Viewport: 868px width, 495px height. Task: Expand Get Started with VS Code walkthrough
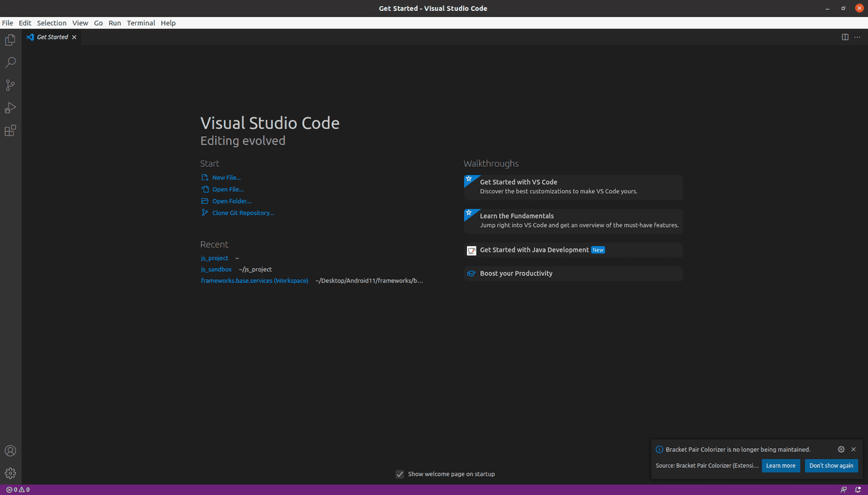(x=572, y=186)
